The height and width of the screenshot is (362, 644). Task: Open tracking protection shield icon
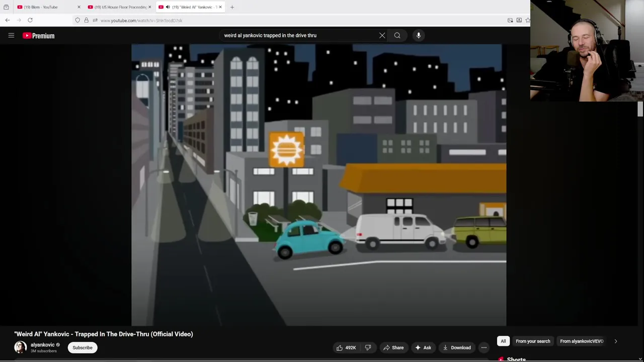77,20
